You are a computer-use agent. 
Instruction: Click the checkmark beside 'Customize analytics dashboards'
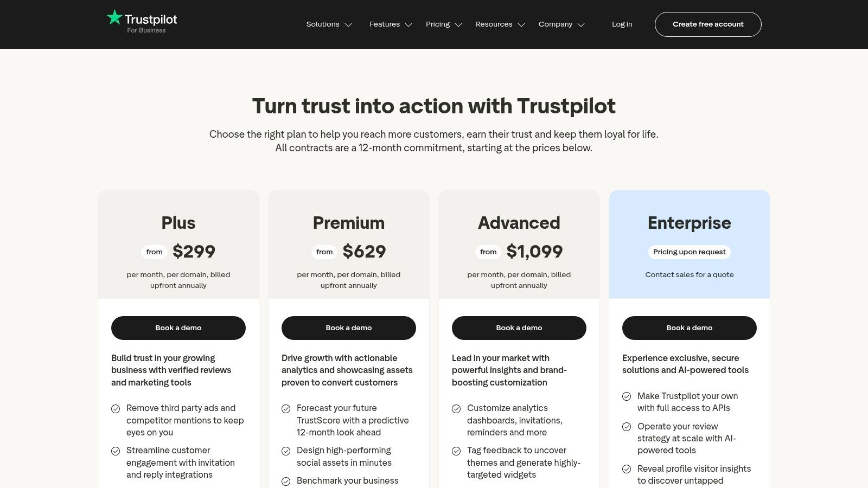click(x=457, y=408)
